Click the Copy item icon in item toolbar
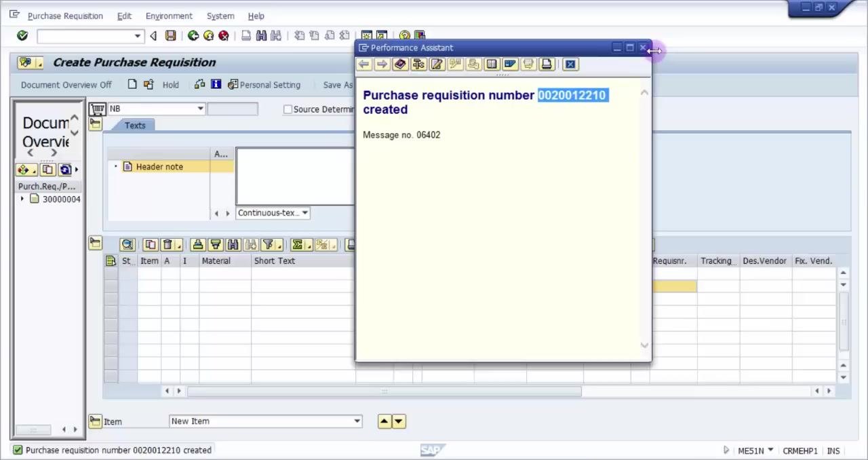 click(x=150, y=245)
